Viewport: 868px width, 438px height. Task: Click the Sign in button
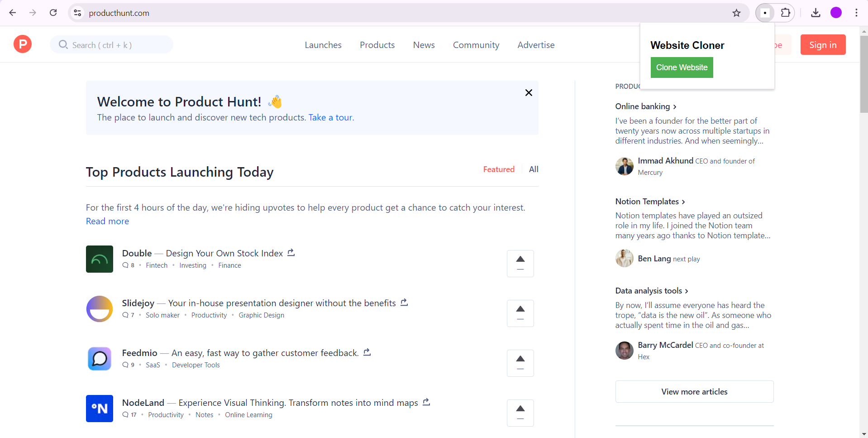[x=823, y=45]
